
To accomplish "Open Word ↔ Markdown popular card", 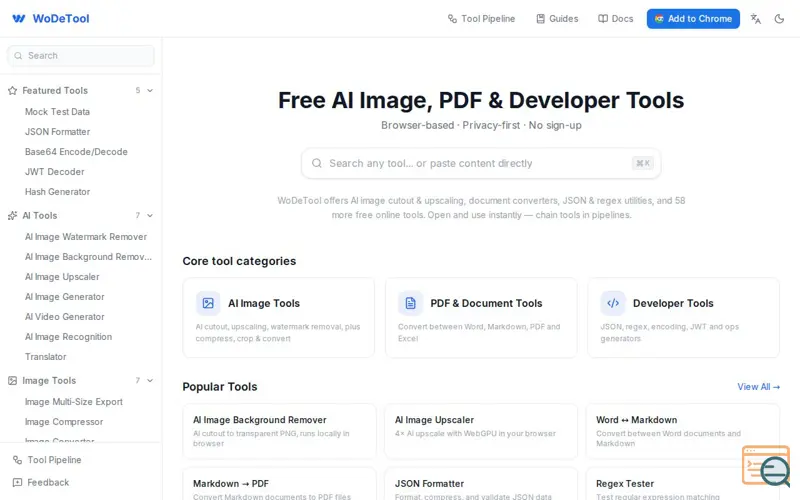I will coord(683,432).
